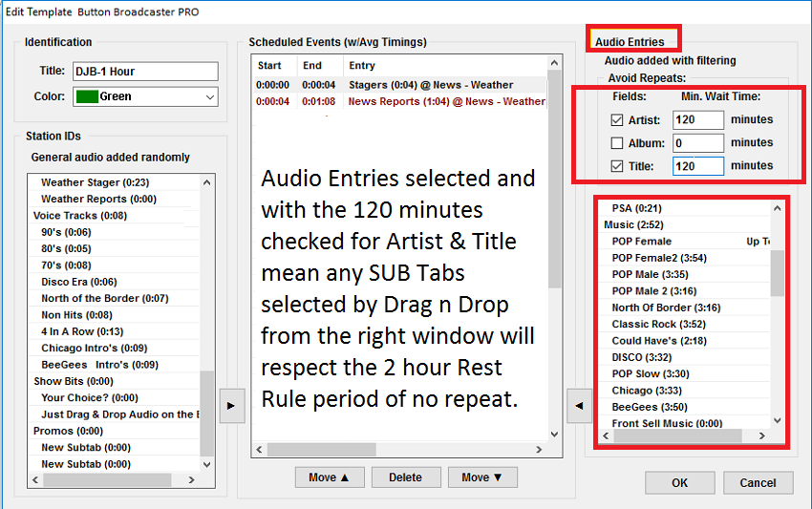Click the Artist minimum wait minutes field
The height and width of the screenshot is (509, 812).
pyautogui.click(x=697, y=120)
